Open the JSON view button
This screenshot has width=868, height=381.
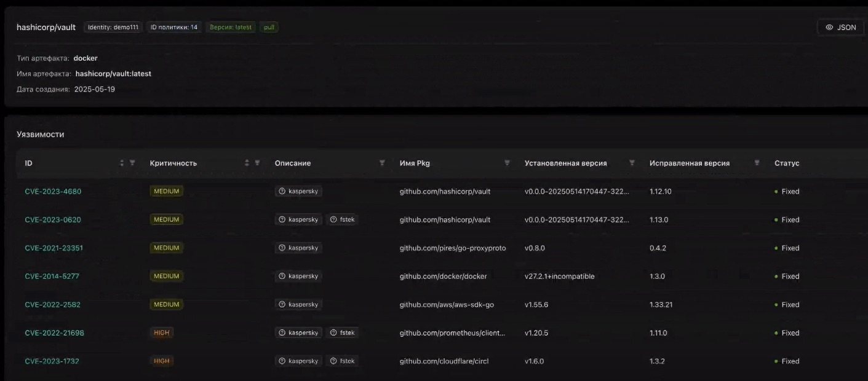(x=840, y=27)
